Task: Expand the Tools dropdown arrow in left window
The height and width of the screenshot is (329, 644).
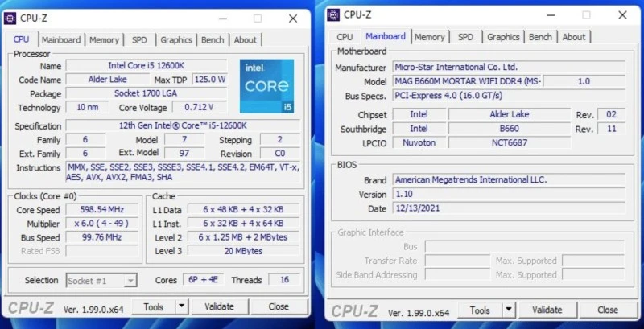Action: (181, 306)
